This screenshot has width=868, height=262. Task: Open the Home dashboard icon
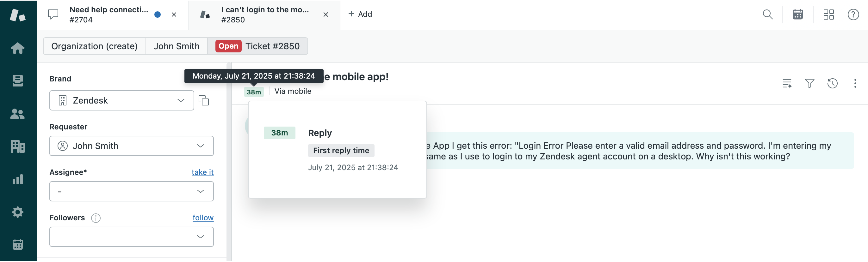tap(17, 48)
